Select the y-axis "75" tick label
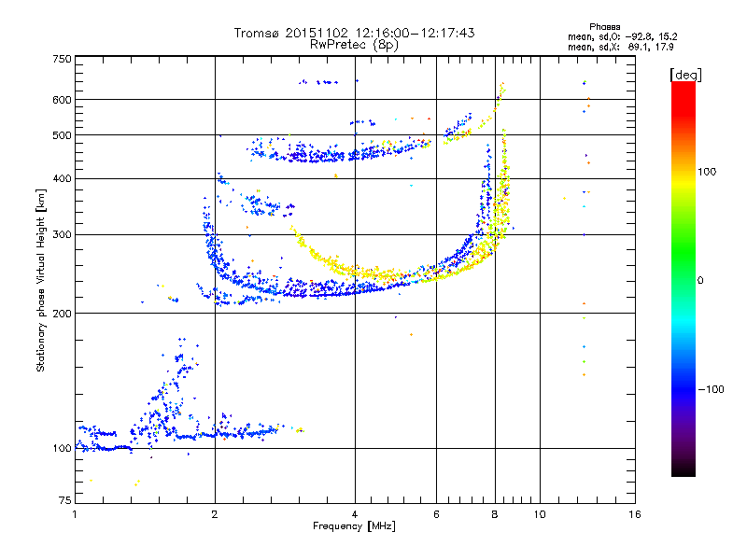 pos(65,500)
